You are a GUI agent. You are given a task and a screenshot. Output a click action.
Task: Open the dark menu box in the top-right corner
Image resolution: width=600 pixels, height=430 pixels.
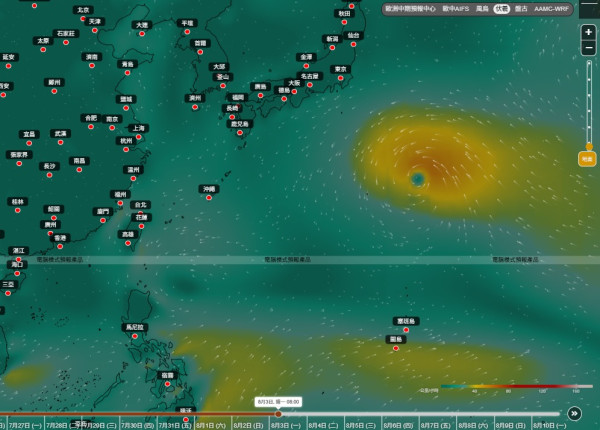(589, 9)
